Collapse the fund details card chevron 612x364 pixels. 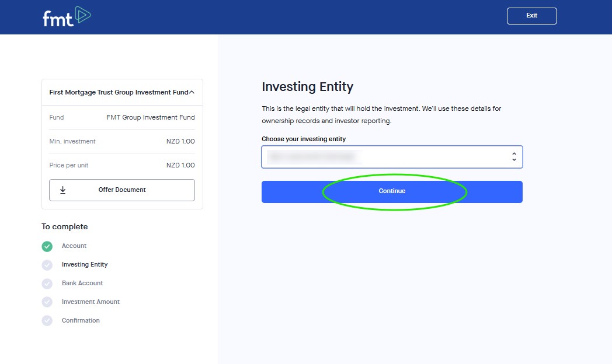coord(192,92)
